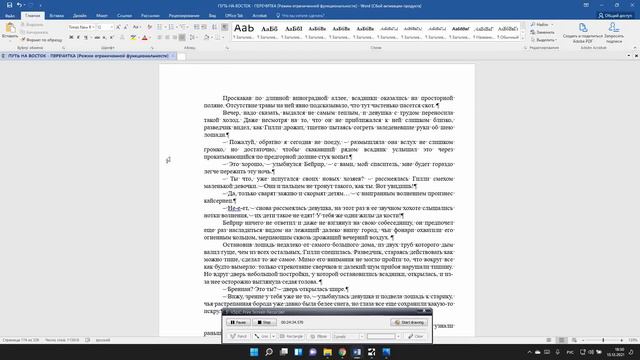Increase paragraph indent
This screenshot has height=360, width=640.
coord(204,27)
